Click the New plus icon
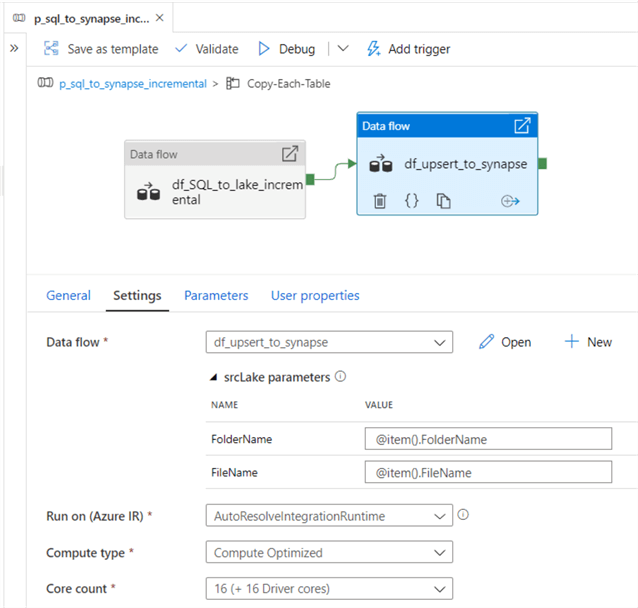 [x=571, y=341]
